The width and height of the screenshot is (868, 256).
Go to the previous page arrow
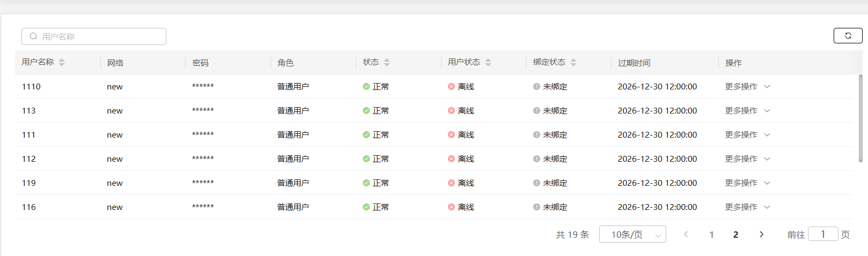click(x=686, y=235)
